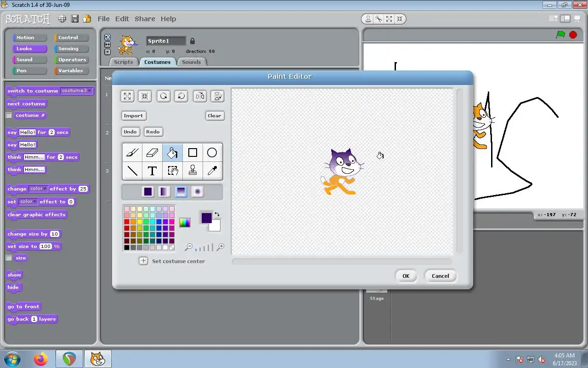Select the Ellipse tool
This screenshot has width=588, height=368.
pyautogui.click(x=212, y=152)
